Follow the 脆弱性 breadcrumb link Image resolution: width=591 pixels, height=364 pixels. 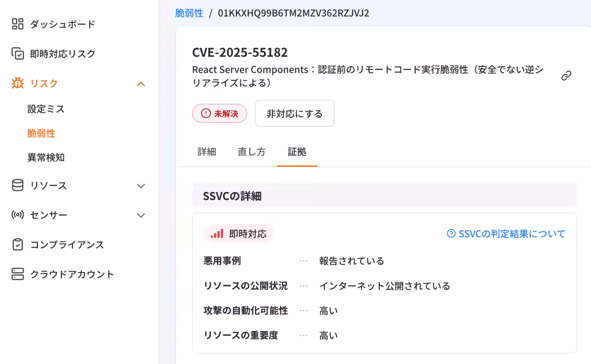189,13
